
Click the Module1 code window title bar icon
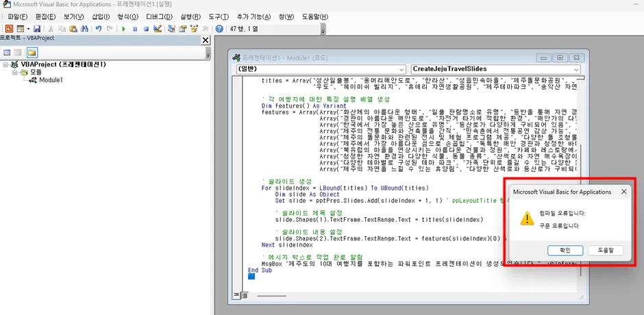click(236, 58)
